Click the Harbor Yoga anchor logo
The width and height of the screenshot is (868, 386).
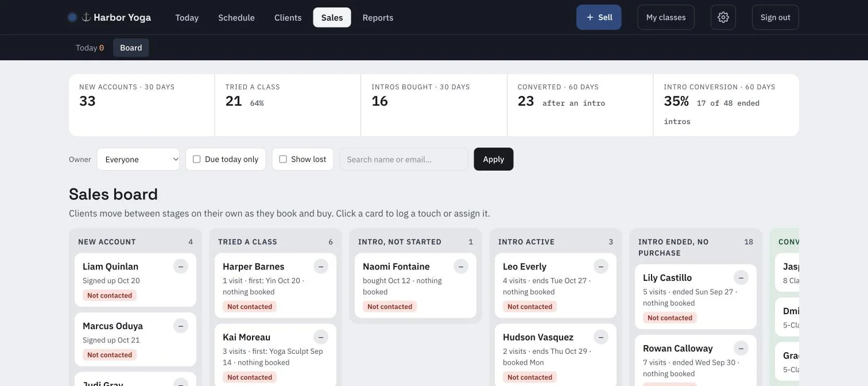tap(86, 17)
